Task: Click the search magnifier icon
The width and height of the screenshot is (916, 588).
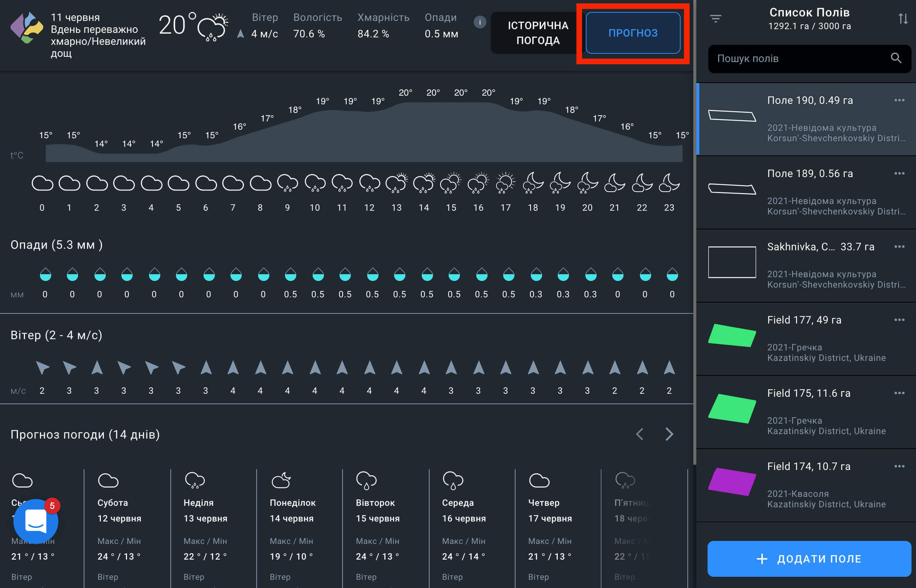Action: point(896,58)
